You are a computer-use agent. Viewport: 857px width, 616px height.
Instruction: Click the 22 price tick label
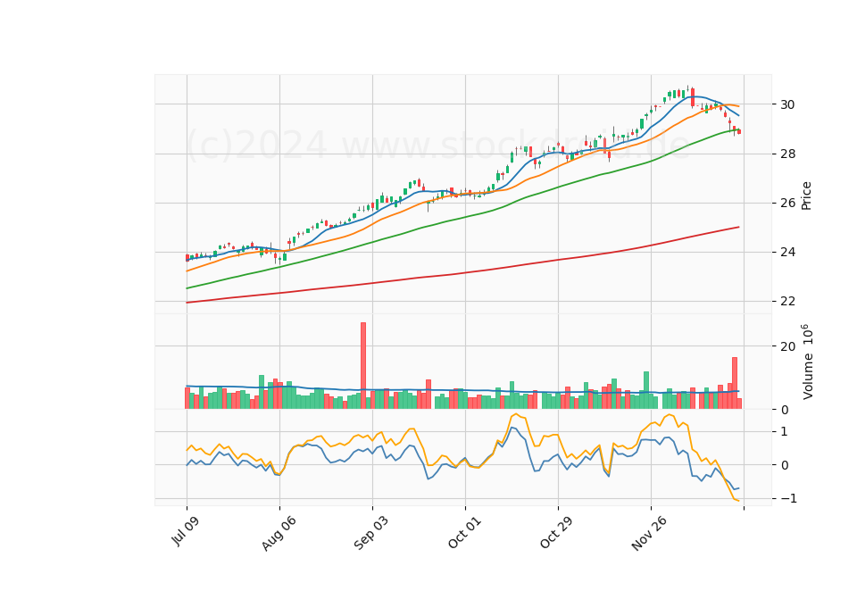click(787, 301)
